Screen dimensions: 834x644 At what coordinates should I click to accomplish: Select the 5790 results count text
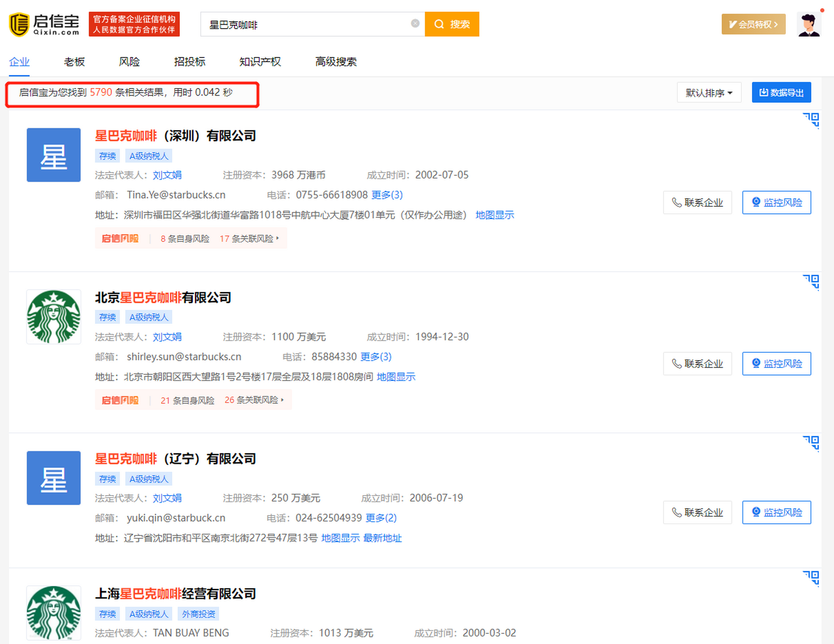tap(101, 92)
